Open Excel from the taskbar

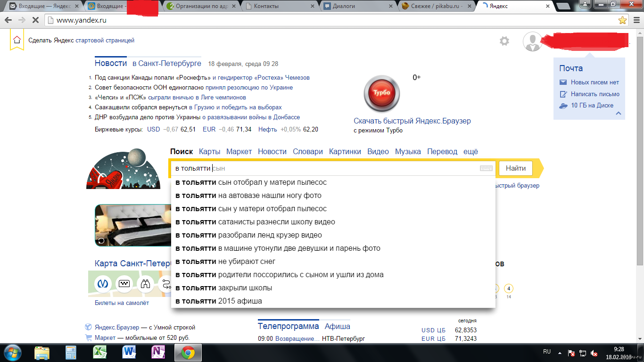click(x=100, y=352)
